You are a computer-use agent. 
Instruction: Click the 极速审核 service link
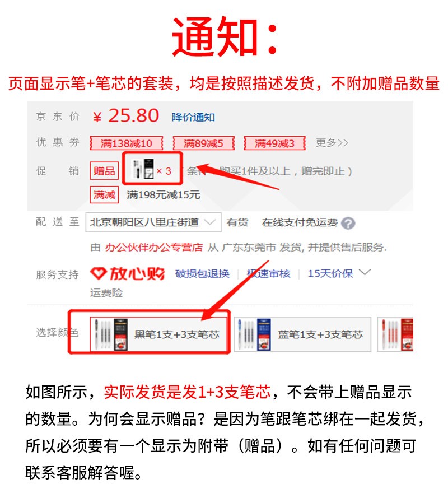pos(269,273)
